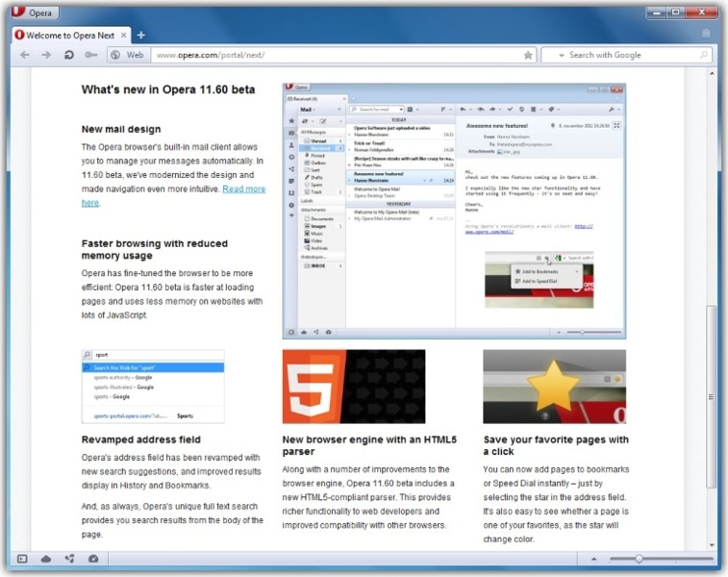Click the scrollbar down arrow
Image resolution: width=728 pixels, height=577 pixels.
(x=712, y=545)
